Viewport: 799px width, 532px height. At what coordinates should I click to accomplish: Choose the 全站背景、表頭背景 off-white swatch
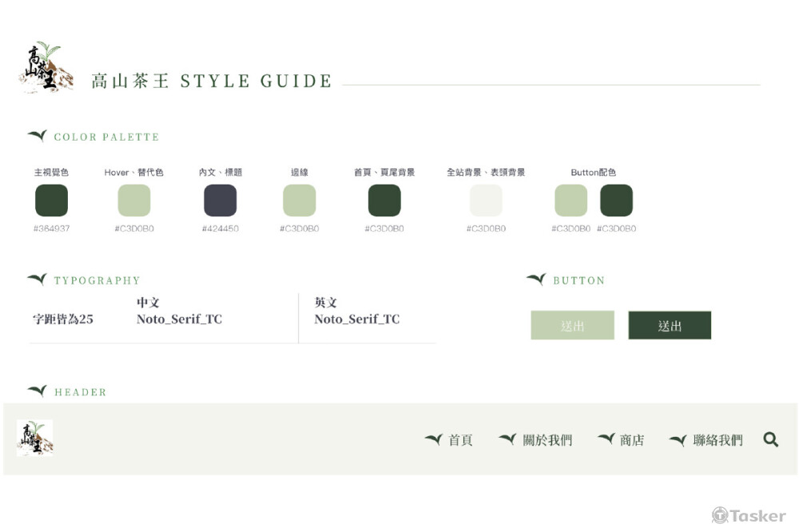pos(486,200)
